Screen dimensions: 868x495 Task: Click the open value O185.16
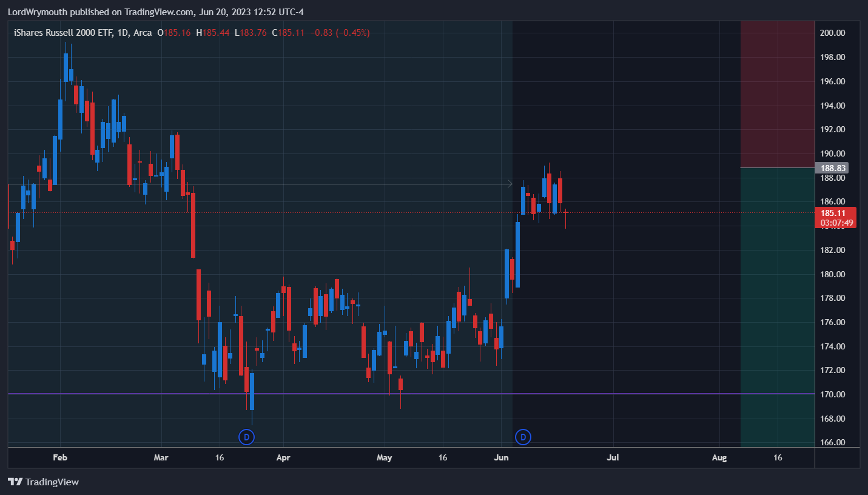pyautogui.click(x=174, y=33)
